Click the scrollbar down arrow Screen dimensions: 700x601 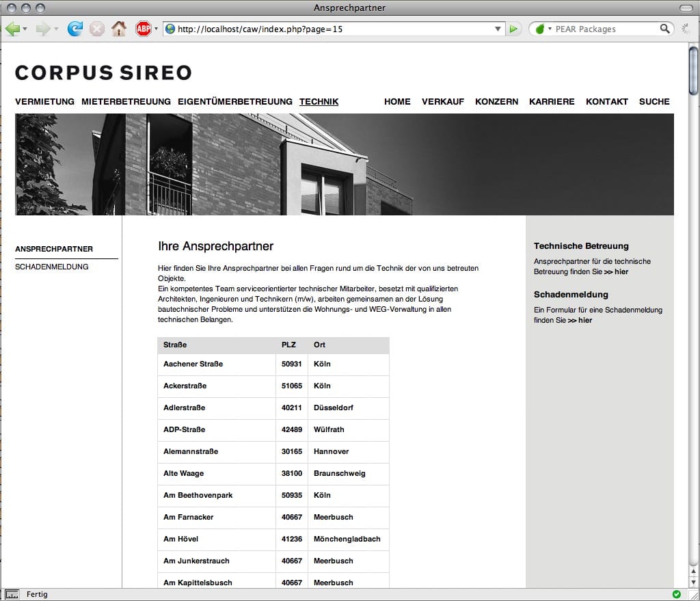pyautogui.click(x=693, y=582)
